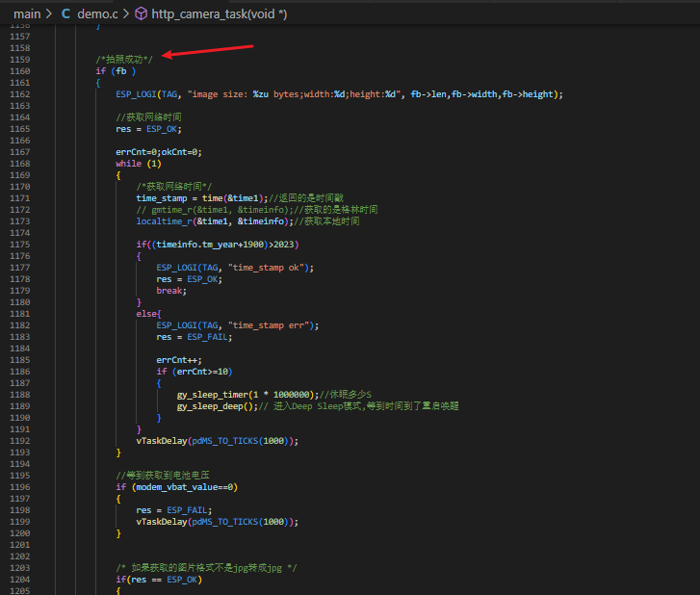Screen dimensions: 700x595
Task: Click the closing brace on line 1200
Action: (x=118, y=533)
